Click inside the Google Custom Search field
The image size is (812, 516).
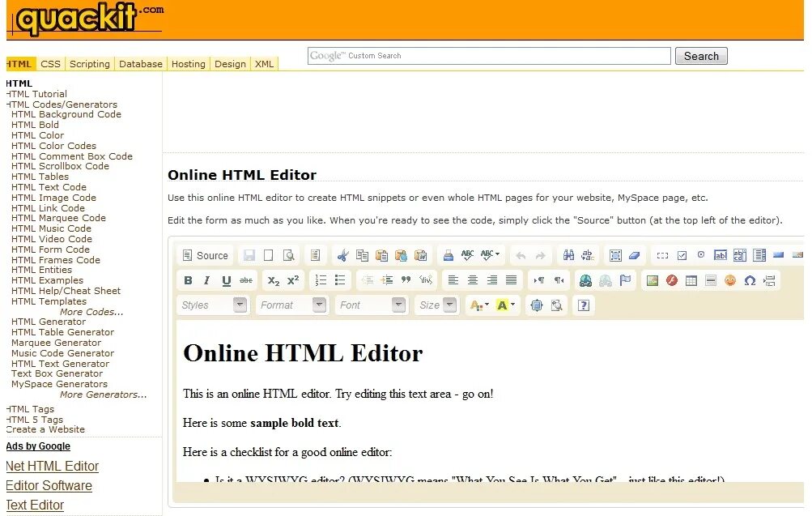pyautogui.click(x=486, y=55)
